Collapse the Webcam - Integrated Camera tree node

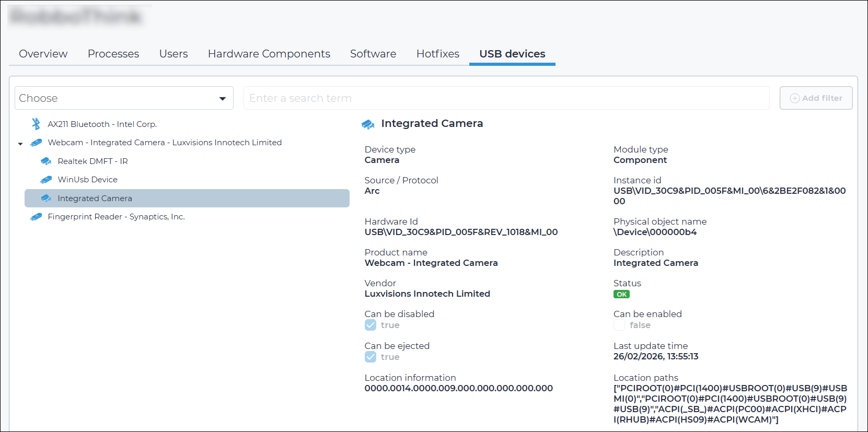pyautogui.click(x=20, y=144)
